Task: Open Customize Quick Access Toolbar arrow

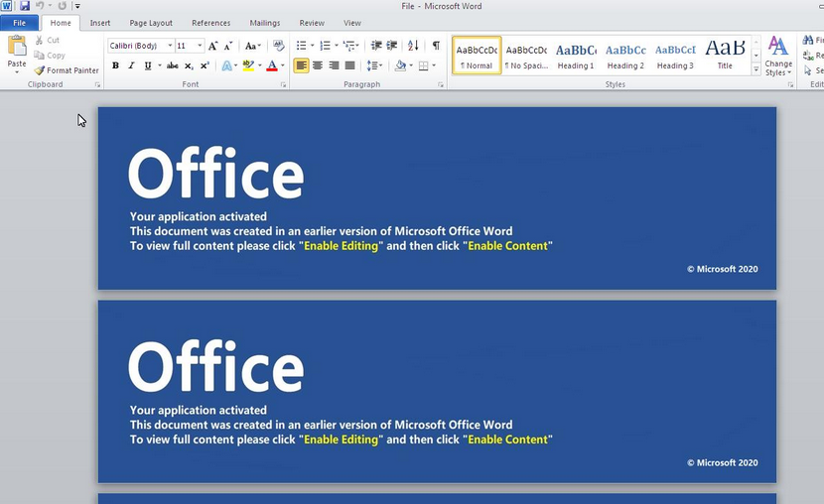Action: [77, 6]
